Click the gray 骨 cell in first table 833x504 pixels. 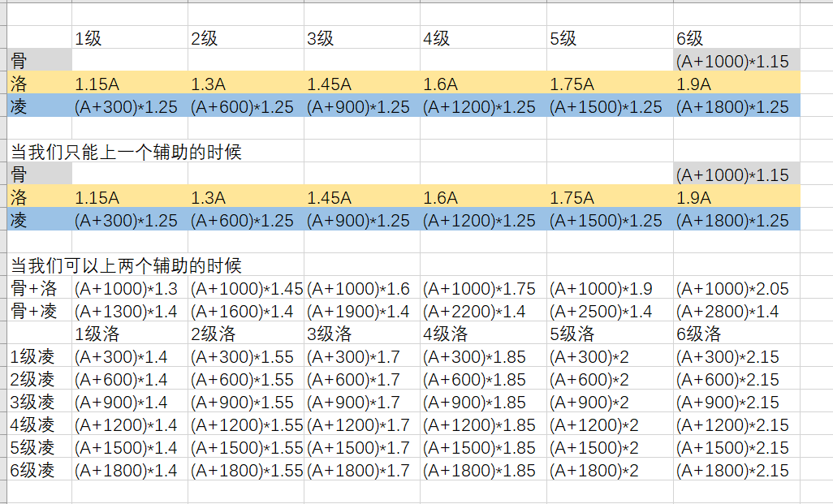[39, 60]
